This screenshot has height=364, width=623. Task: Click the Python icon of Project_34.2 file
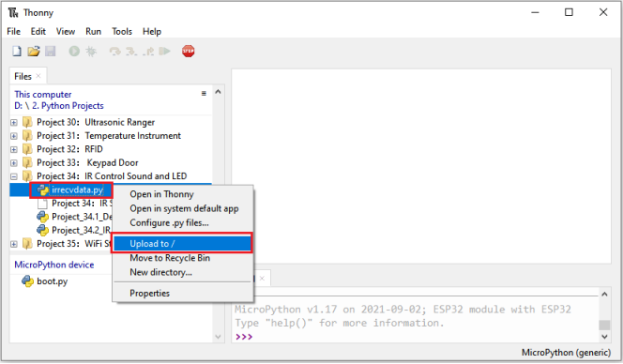[42, 230]
